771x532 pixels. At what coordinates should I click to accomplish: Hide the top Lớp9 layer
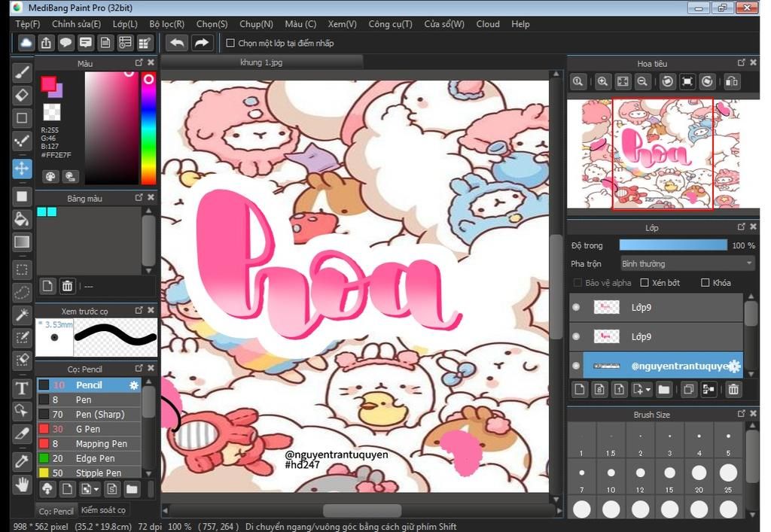pos(576,308)
